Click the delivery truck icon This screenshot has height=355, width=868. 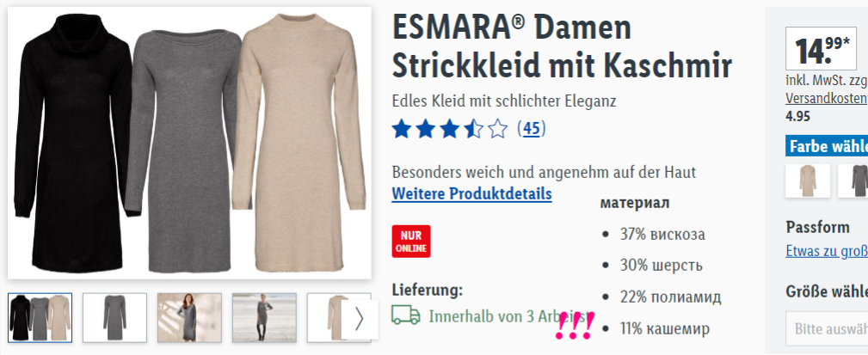[x=406, y=315]
